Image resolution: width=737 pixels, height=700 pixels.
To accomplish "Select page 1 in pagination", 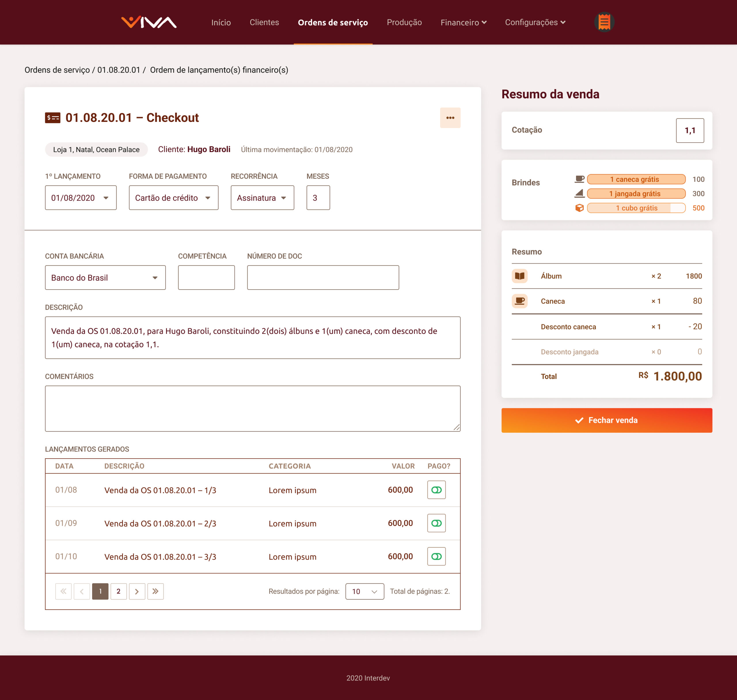I will [100, 591].
